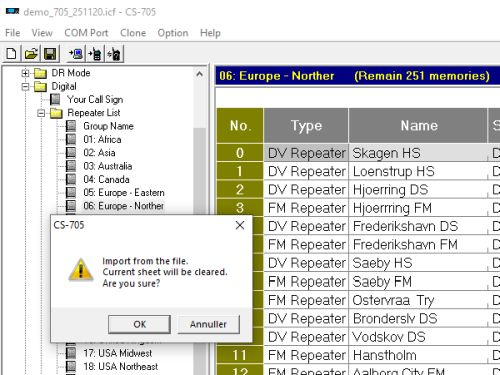This screenshot has height=375, width=500.
Task: Click the Skagen HS name cell
Action: 418,153
